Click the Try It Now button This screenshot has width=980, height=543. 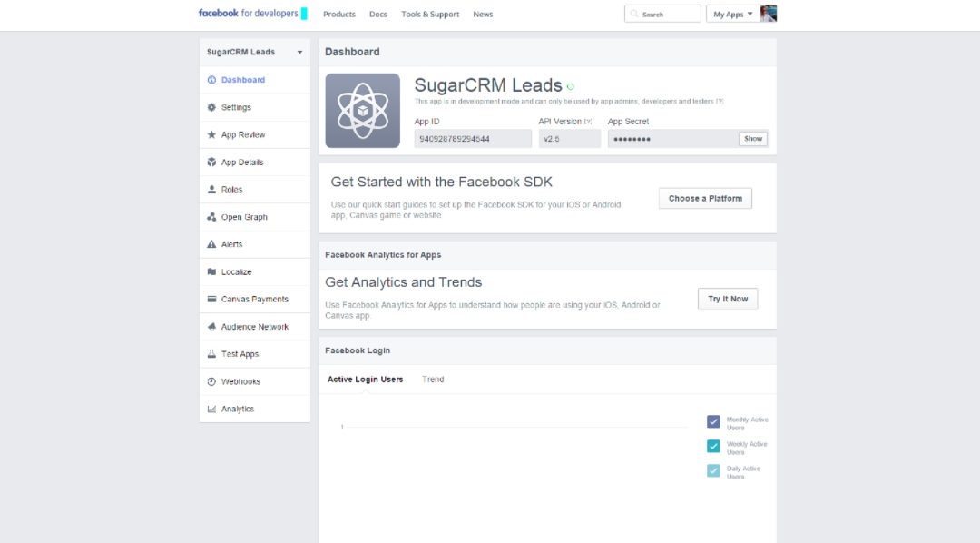(x=728, y=299)
